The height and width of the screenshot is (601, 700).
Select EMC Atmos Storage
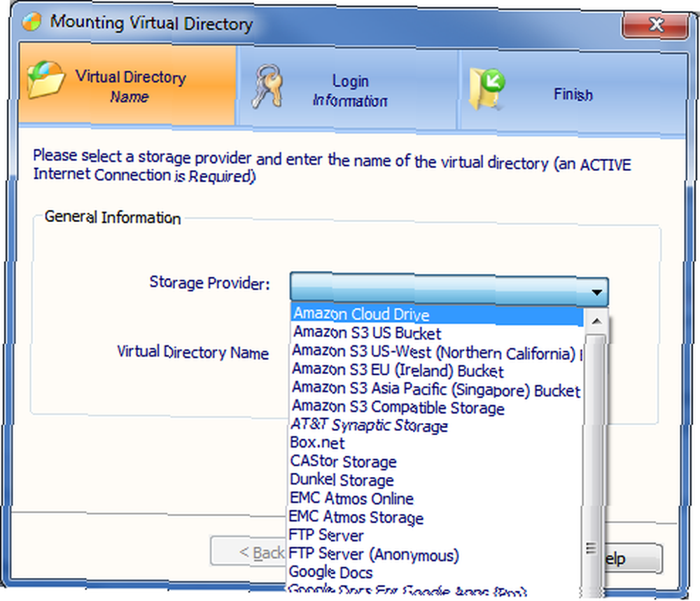click(435, 517)
